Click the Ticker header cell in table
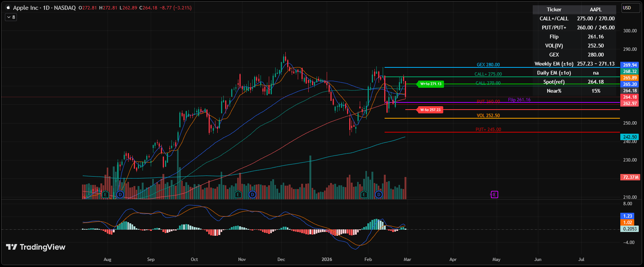Viewport: 644px width, 267px height. click(x=554, y=9)
